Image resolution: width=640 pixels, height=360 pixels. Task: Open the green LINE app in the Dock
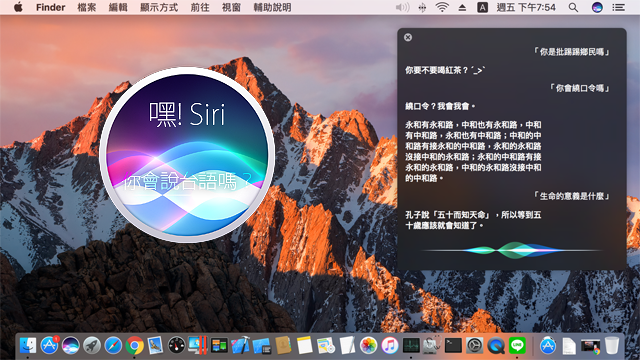tap(517, 346)
